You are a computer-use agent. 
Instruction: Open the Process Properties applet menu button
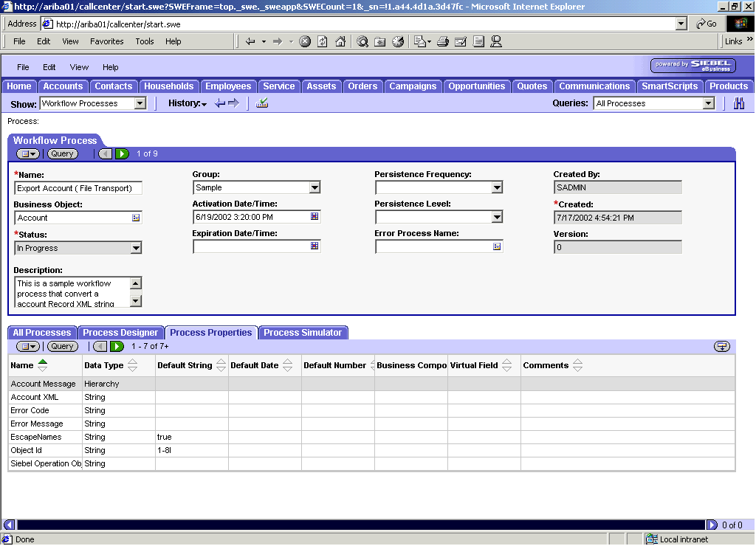pos(28,347)
